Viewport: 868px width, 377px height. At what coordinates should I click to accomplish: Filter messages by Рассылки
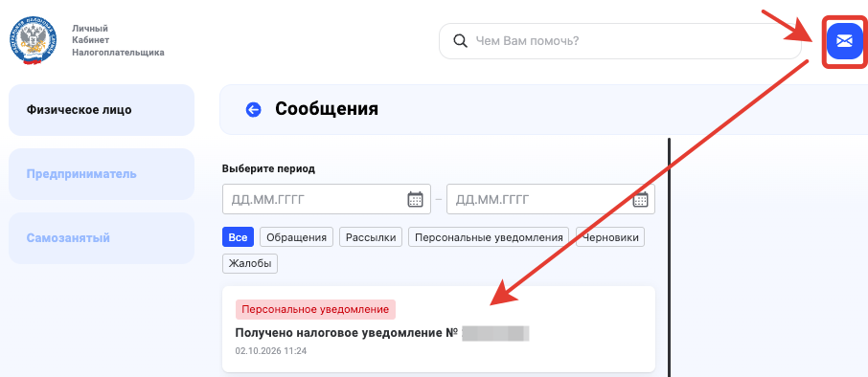pyautogui.click(x=371, y=237)
